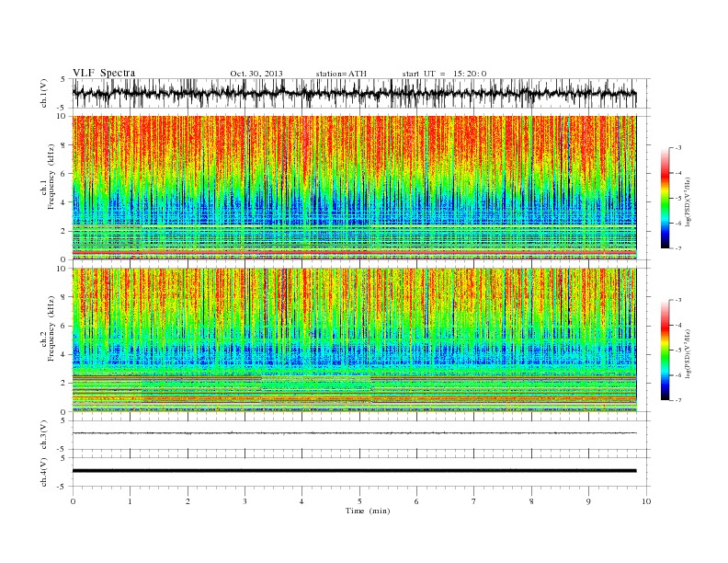Click time axis tick label "3"
Screen dimensions: 728x563
(245, 501)
